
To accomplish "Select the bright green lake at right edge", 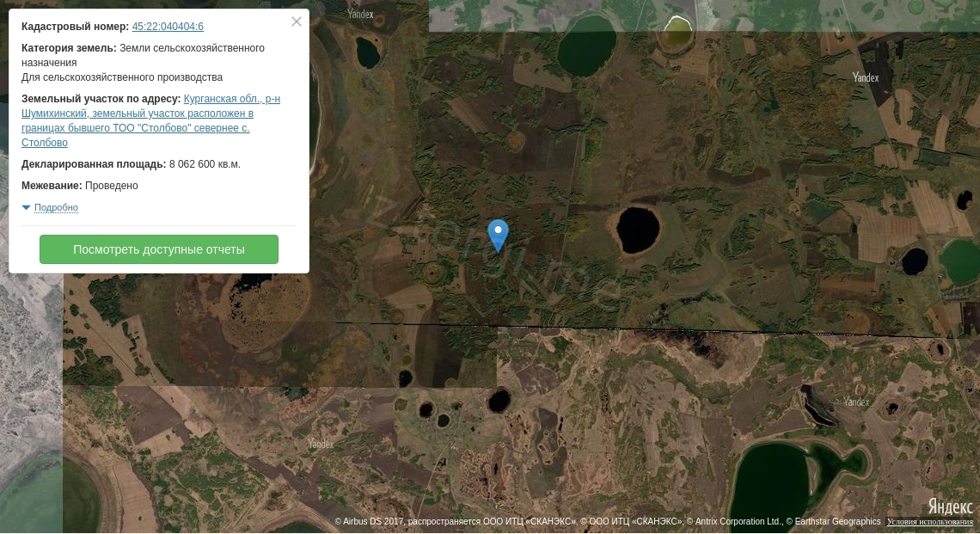I will click(x=961, y=261).
